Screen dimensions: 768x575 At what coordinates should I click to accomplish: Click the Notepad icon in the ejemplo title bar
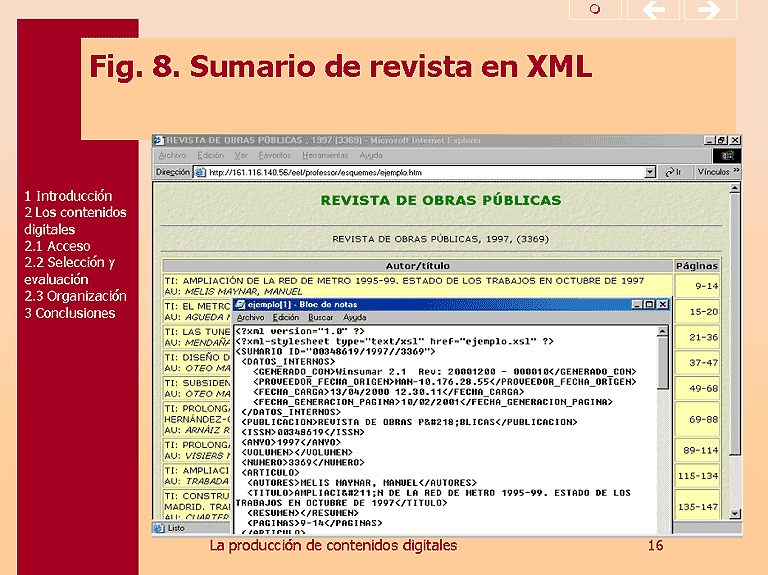pos(241,304)
